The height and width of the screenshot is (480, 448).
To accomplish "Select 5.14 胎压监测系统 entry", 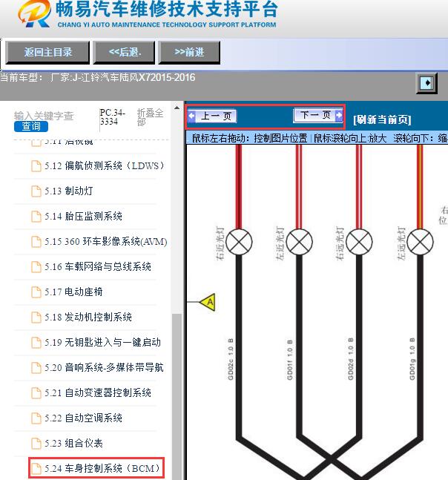I will 83,217.
